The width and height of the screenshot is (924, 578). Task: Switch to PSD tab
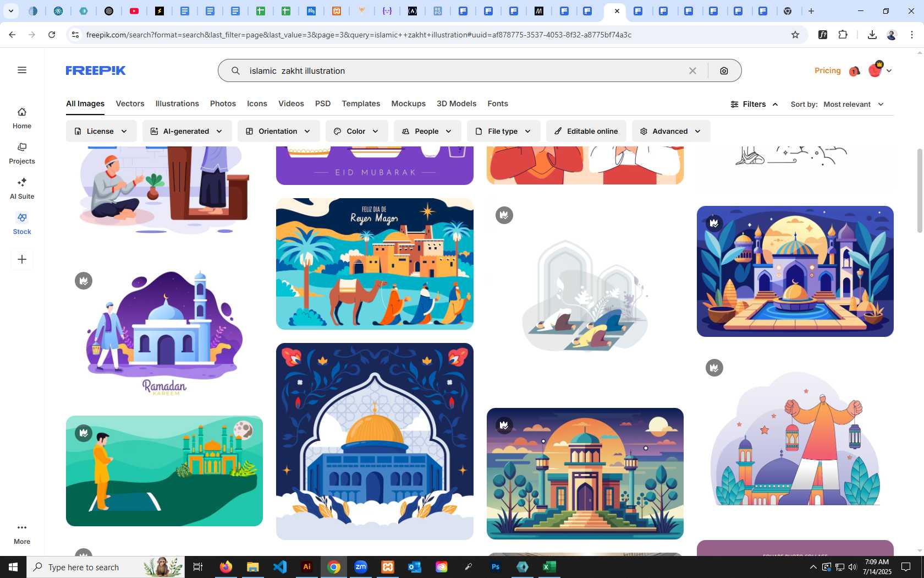[x=323, y=103]
